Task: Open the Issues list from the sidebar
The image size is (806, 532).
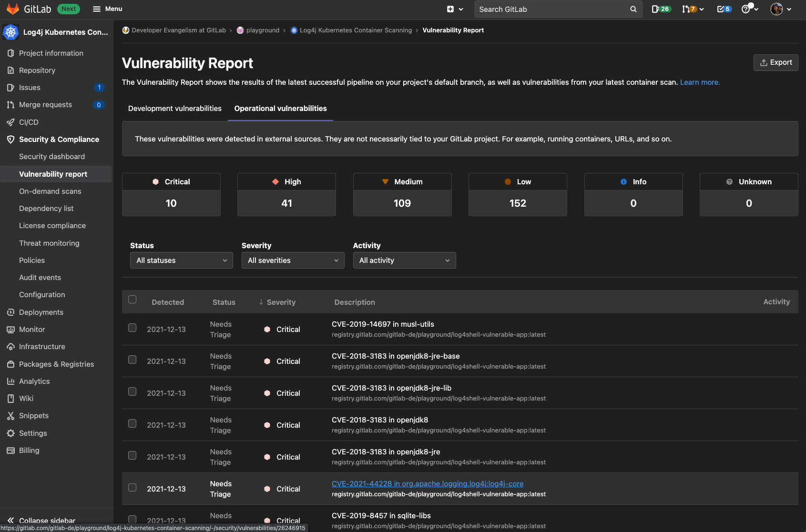Action: pos(31,87)
